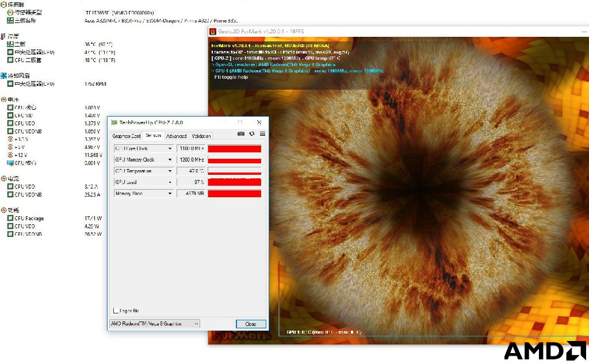Click the orange icon beside +5 V
589x364 pixels.
pyautogui.click(x=10, y=147)
